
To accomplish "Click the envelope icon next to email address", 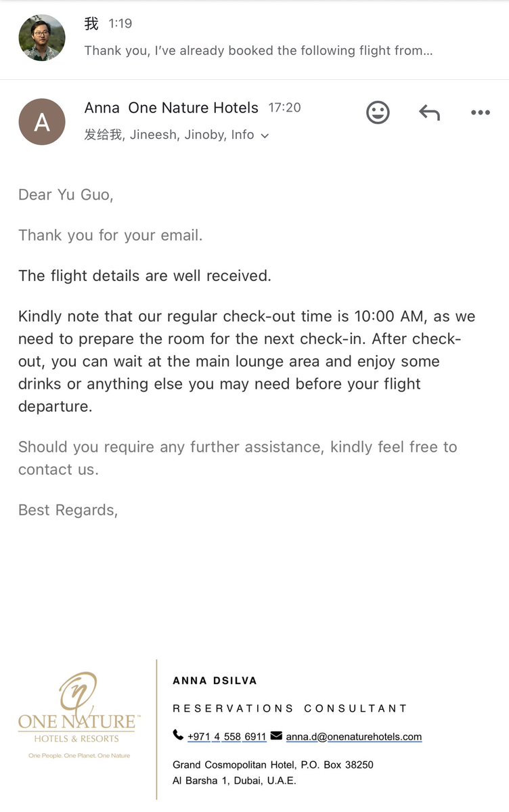I will [277, 735].
